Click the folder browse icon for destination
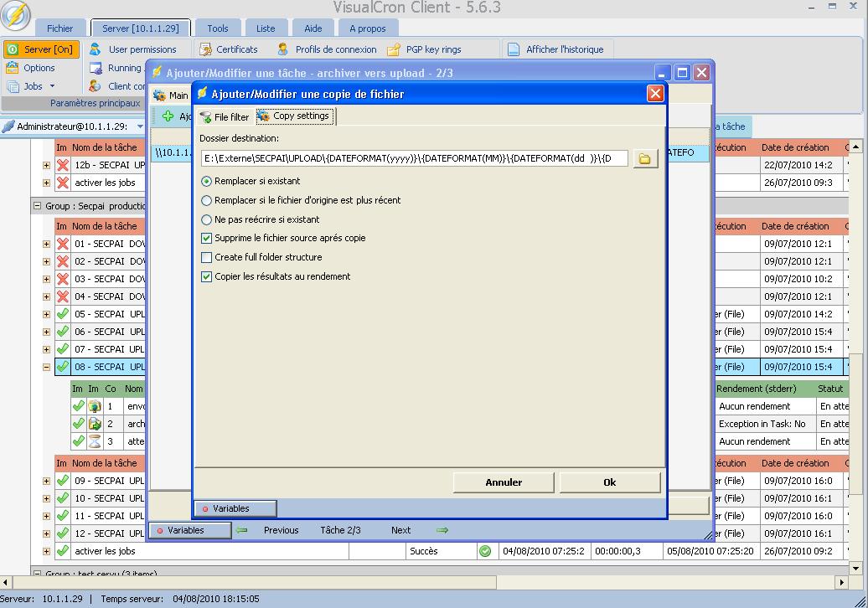This screenshot has height=608, width=868. [644, 158]
